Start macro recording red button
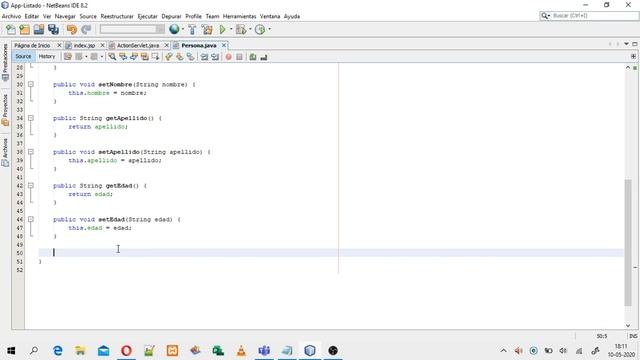Image resolution: width=640 pixels, height=360 pixels. click(x=229, y=57)
